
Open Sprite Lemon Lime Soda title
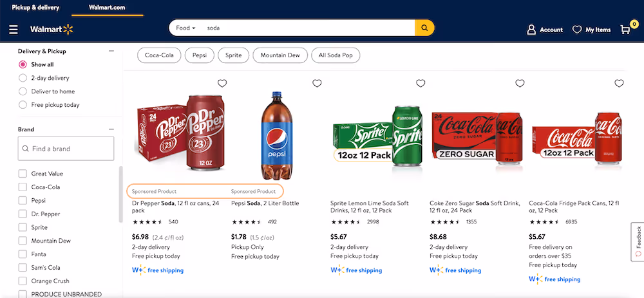(x=370, y=207)
